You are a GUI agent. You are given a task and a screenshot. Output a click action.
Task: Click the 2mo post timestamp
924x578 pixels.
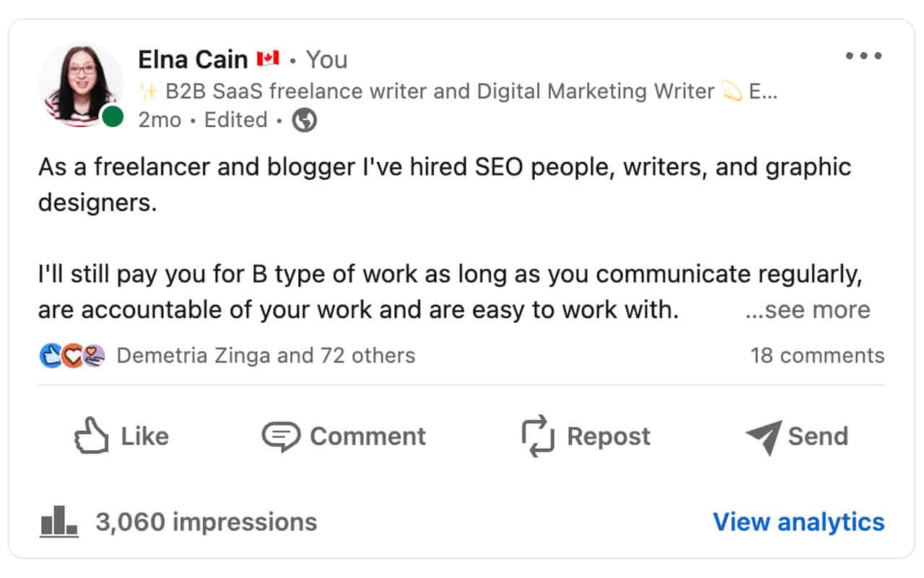click(160, 120)
